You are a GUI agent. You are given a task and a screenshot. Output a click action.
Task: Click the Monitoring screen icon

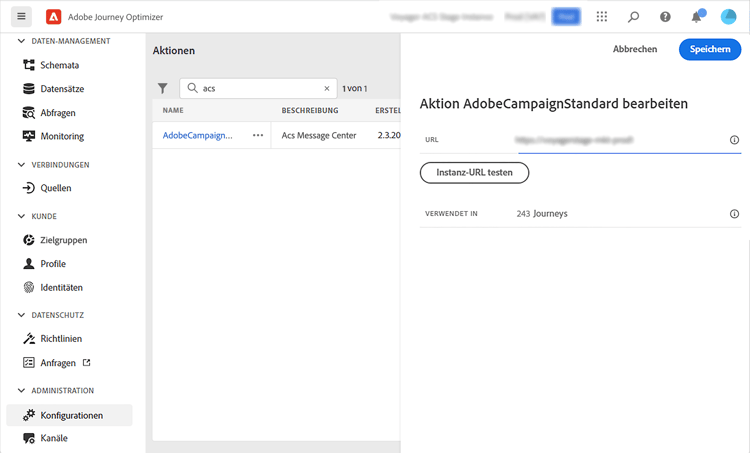(29, 136)
